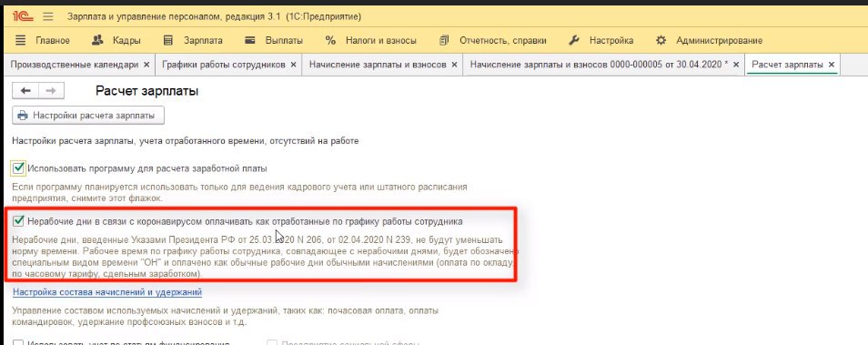Toggle the coronavirus non-working days payment checkbox

[x=19, y=221]
